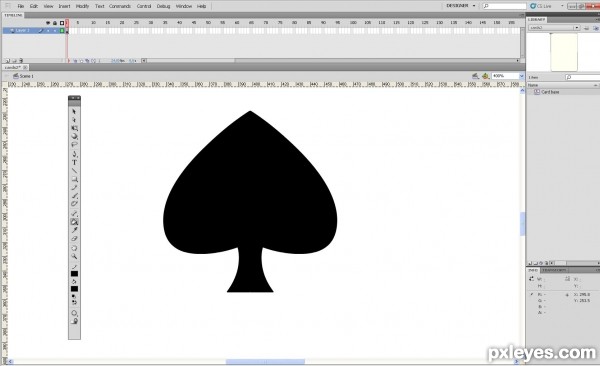
Task: Click the New Folder icon in timeline
Action: pos(14,60)
